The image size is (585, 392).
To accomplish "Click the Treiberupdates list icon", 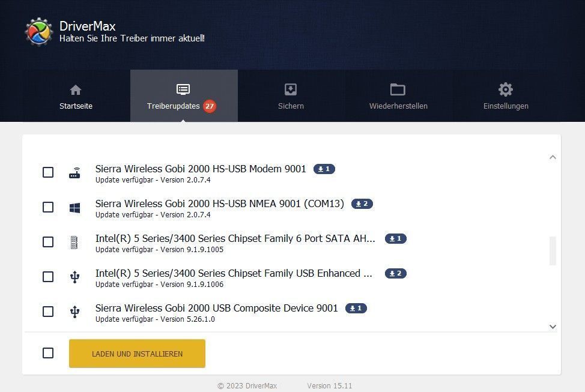I will [183, 89].
